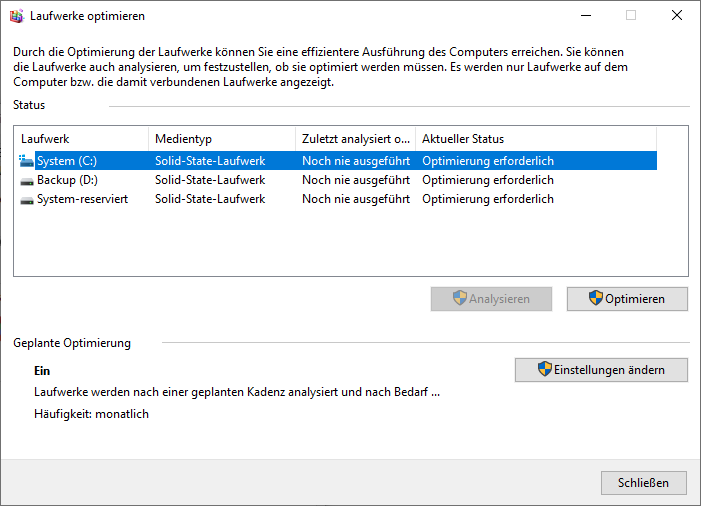This screenshot has width=701, height=506.
Task: Click the Laufwerke optimieren app icon in title bar
Action: tap(17, 16)
